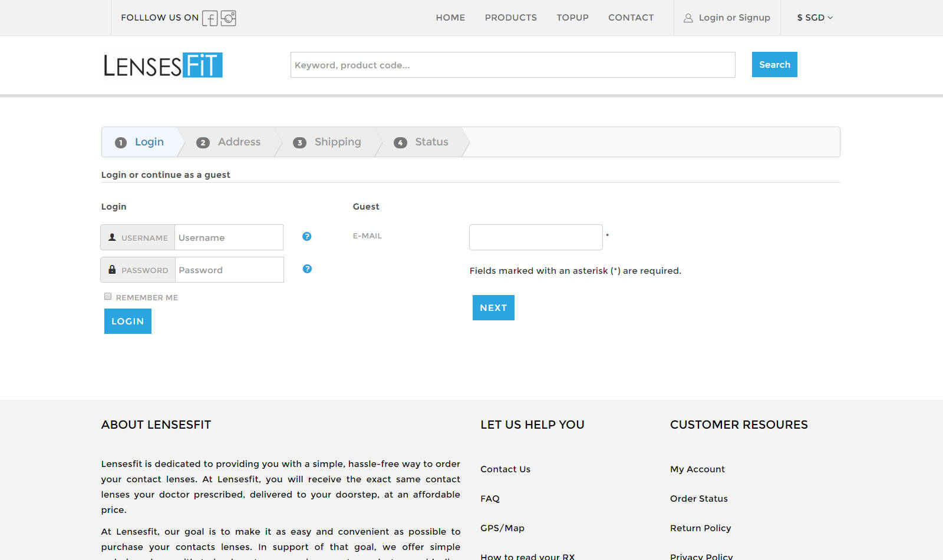Click the help icon beside Password
The image size is (943, 560).
point(306,269)
